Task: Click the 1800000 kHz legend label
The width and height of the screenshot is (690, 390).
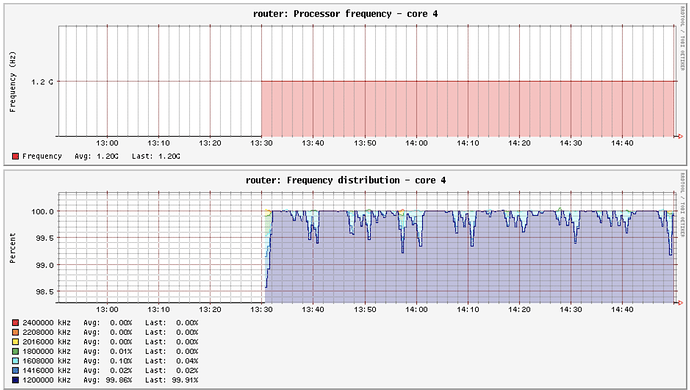Action: click(x=47, y=351)
